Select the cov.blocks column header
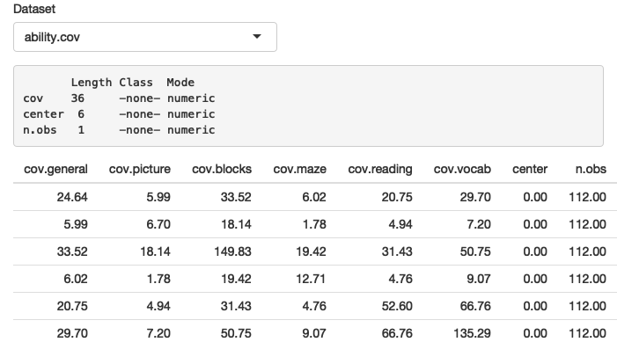617x364 pixels. (x=221, y=168)
